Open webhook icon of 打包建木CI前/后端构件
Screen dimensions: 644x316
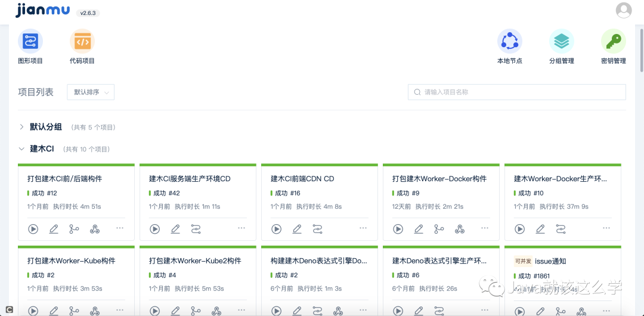[94, 229]
